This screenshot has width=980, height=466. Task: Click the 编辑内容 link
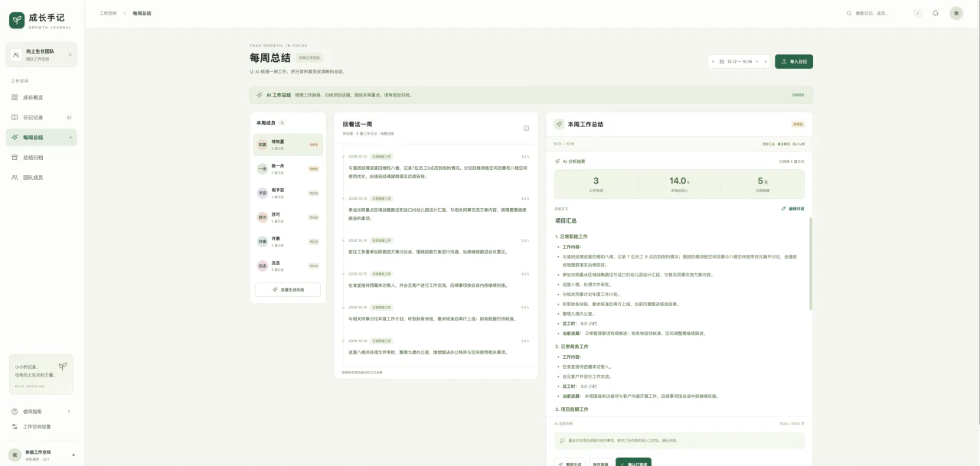[x=793, y=208]
